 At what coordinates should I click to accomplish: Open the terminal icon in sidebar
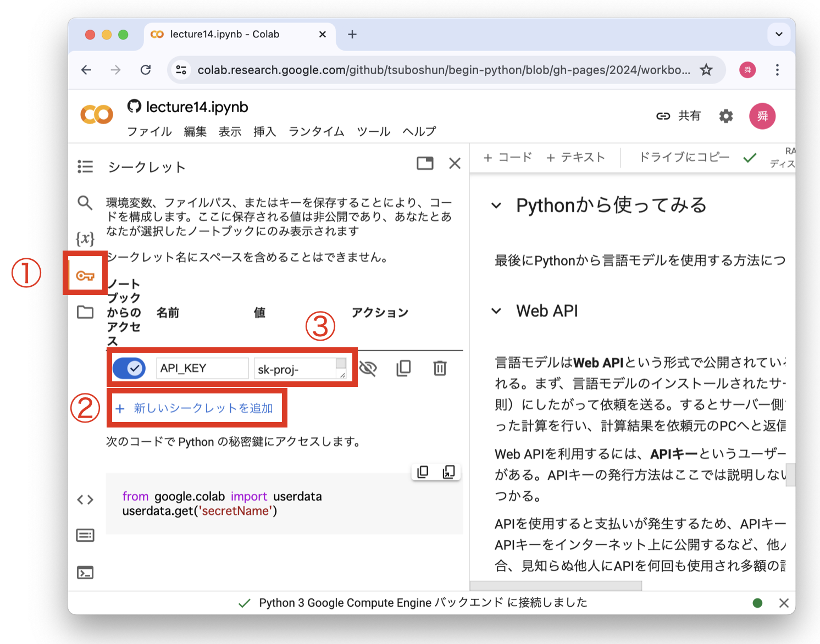(x=85, y=573)
